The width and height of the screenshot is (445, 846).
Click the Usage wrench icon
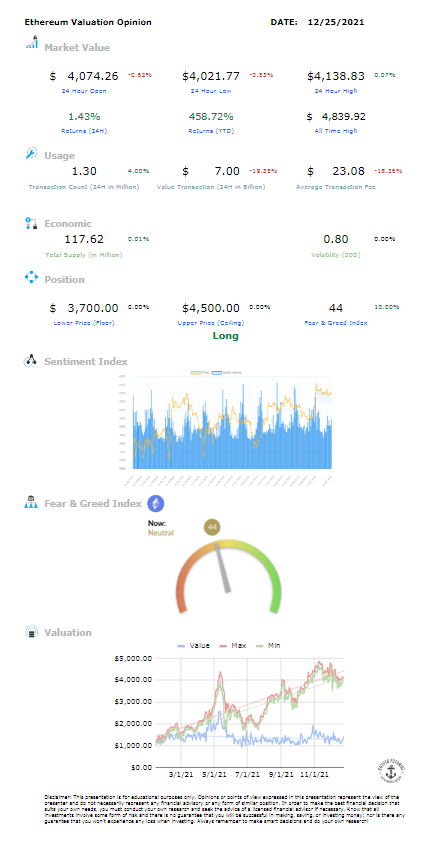click(x=31, y=153)
